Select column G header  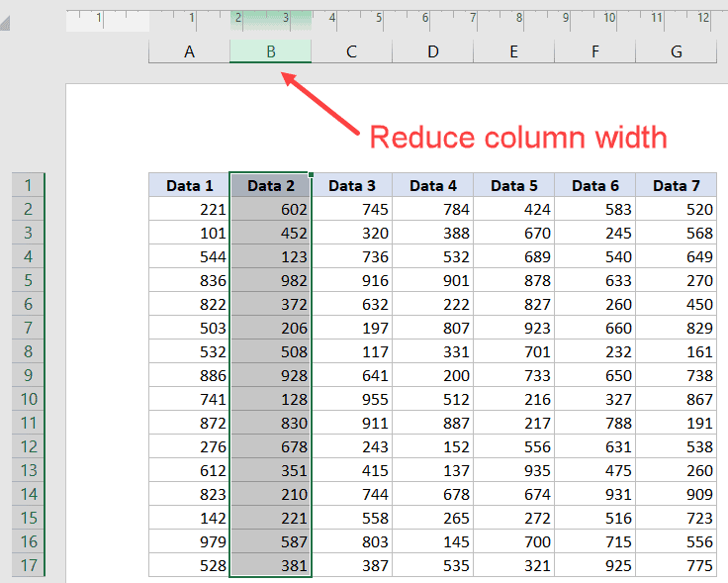(x=677, y=51)
